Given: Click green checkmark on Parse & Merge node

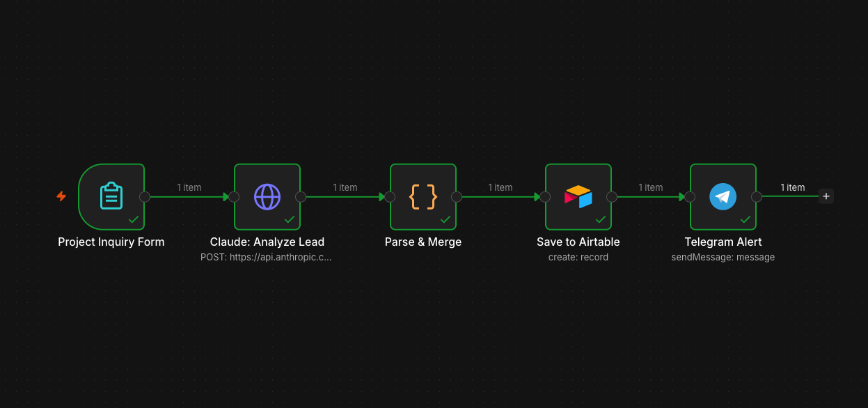Looking at the screenshot, I should tap(445, 219).
